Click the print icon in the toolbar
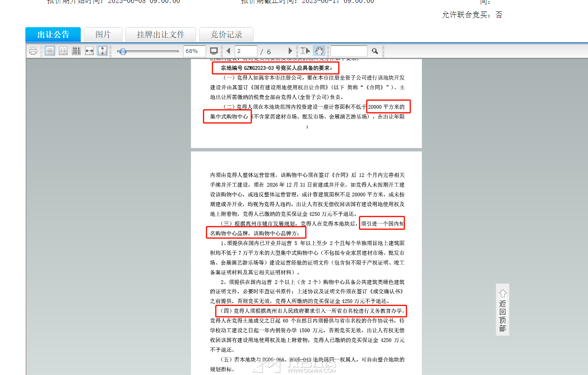The image size is (588, 375). (33, 51)
